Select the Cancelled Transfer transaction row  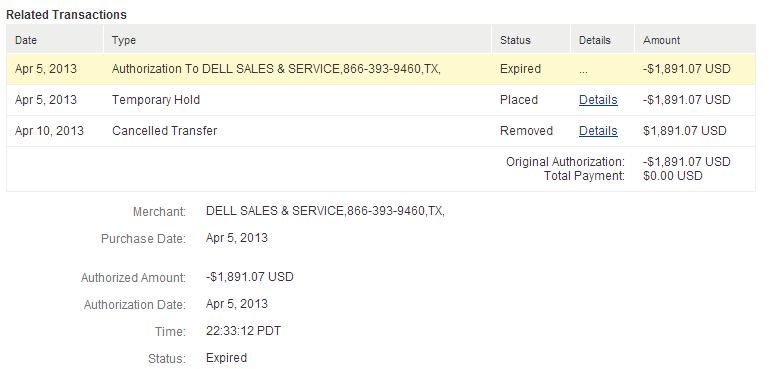point(381,131)
